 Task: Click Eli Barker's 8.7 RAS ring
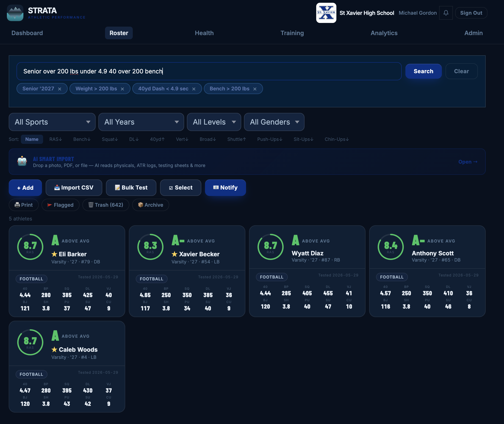30,247
